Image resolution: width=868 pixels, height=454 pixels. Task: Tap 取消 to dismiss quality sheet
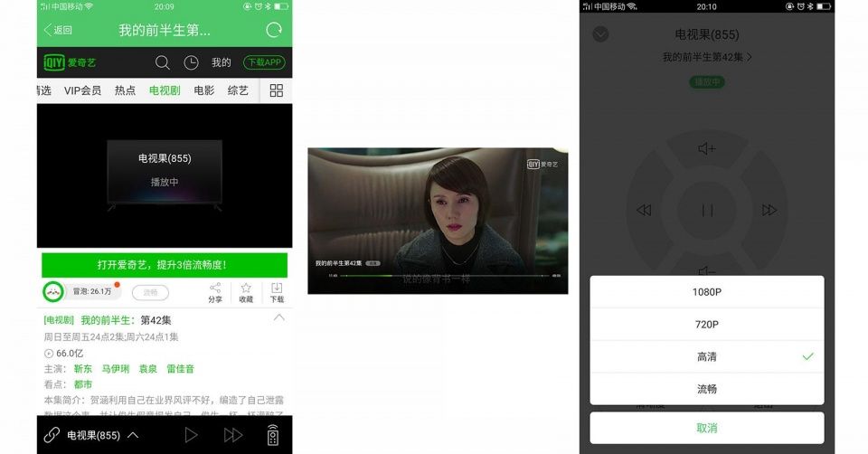click(x=707, y=428)
